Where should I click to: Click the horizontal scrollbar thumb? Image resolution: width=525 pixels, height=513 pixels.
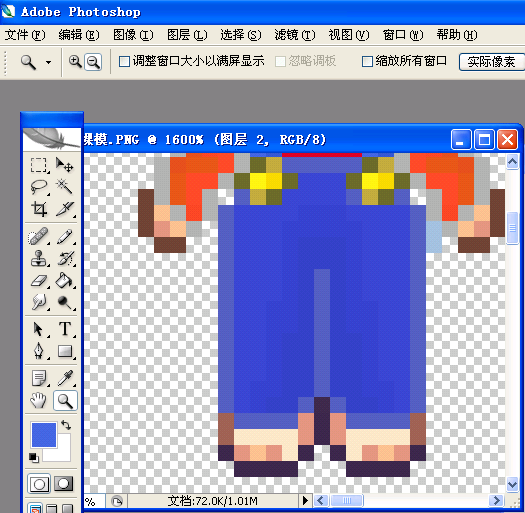tap(347, 501)
